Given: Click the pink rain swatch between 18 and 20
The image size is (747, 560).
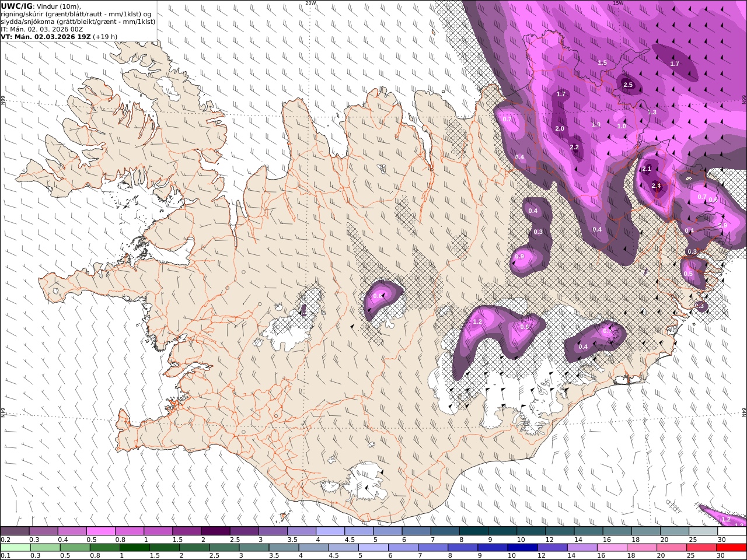Looking at the screenshot, I should pyautogui.click(x=641, y=547).
